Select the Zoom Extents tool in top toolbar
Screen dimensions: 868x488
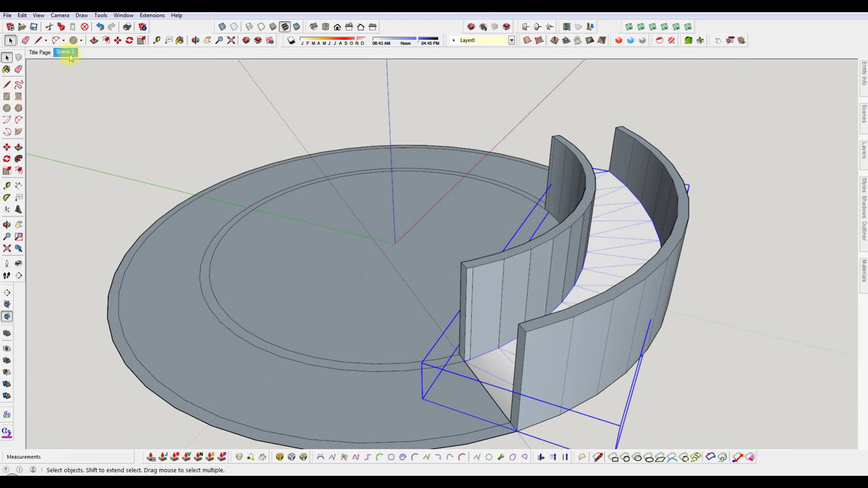[231, 41]
